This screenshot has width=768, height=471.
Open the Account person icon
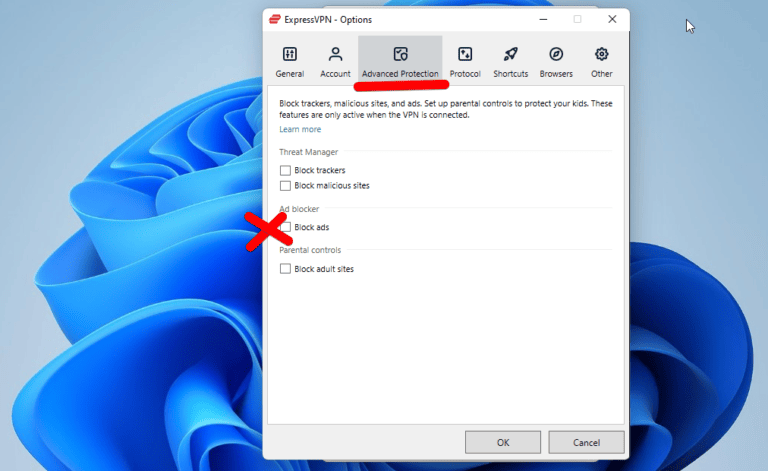(x=335, y=54)
